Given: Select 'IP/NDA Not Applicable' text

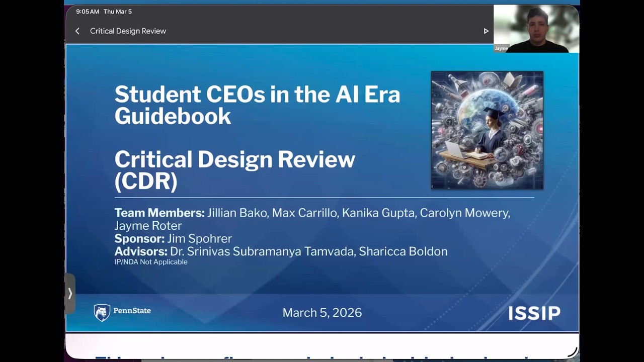Looking at the screenshot, I should coord(151,262).
